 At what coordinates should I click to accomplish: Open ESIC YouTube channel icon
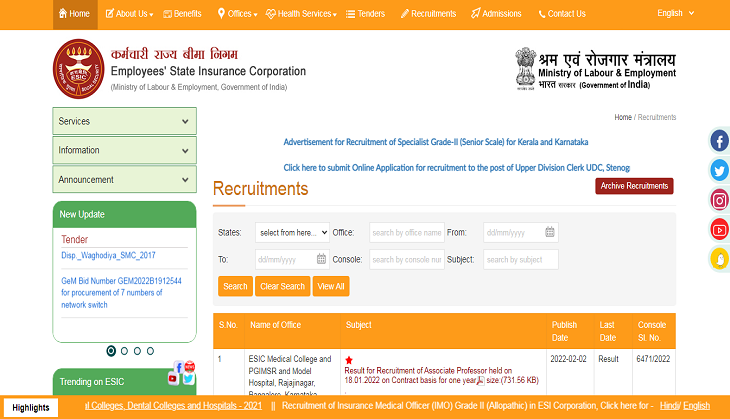click(x=719, y=230)
